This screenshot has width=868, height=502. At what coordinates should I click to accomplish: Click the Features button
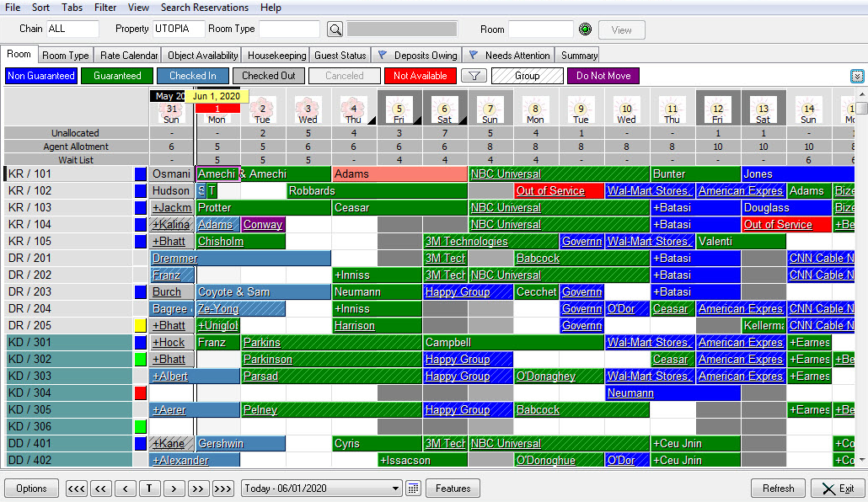[453, 489]
